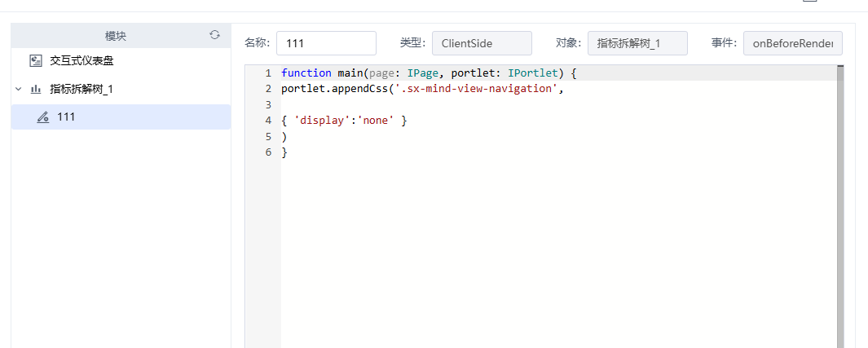Click the 名称 label
Viewport: 868px width, 348px height.
coord(257,43)
